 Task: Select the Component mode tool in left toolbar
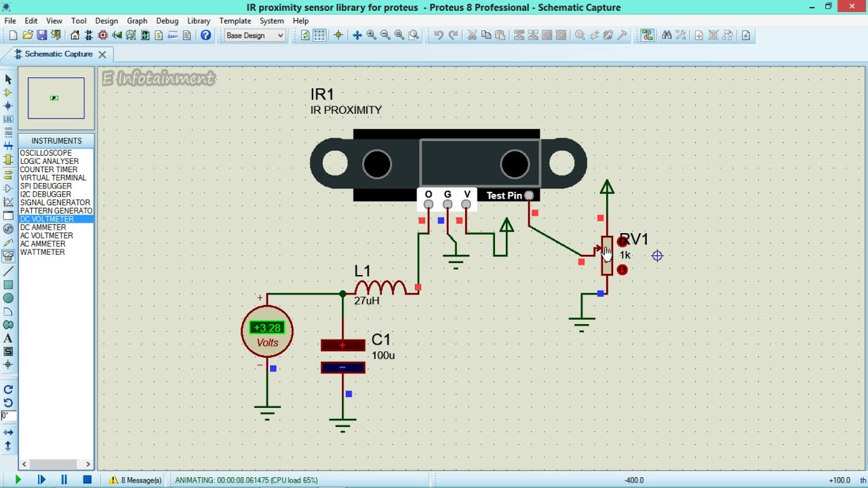pos(8,93)
